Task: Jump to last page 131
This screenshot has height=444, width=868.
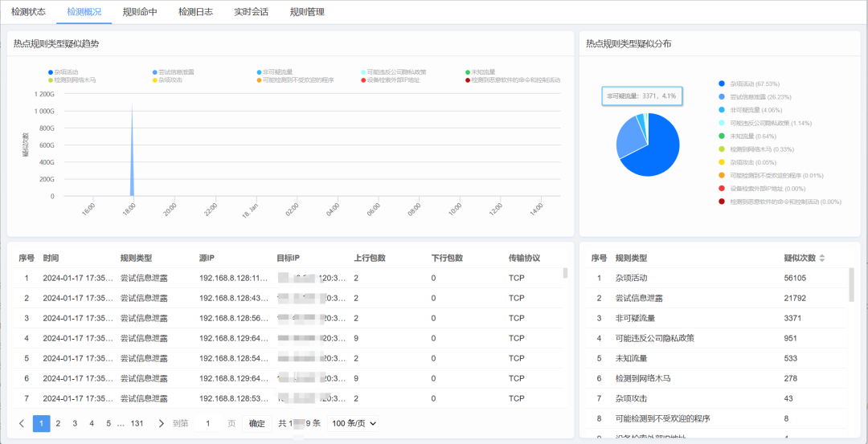Action: tap(137, 424)
